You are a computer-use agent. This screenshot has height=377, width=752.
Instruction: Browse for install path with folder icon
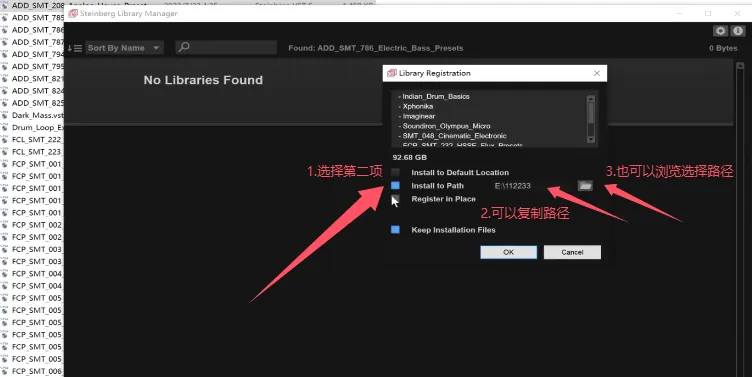click(585, 186)
